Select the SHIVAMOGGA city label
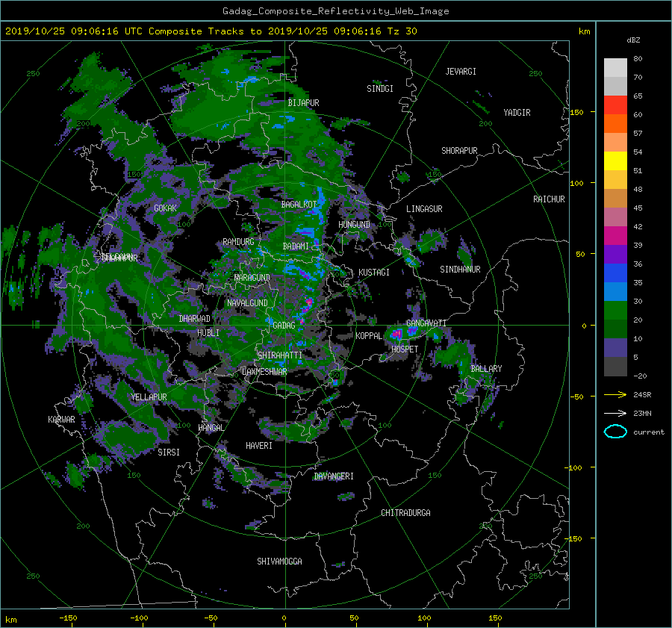The height and width of the screenshot is (628, 672). (x=279, y=562)
